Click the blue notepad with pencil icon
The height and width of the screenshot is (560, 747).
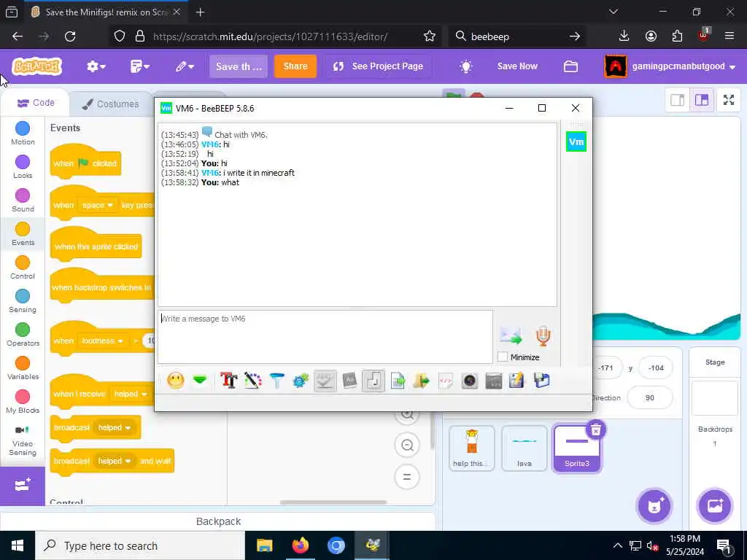(517, 381)
